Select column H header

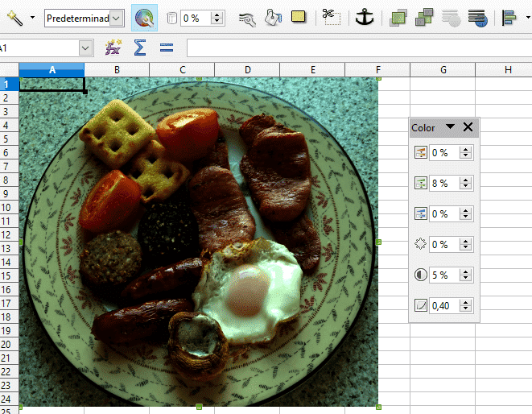click(x=504, y=70)
